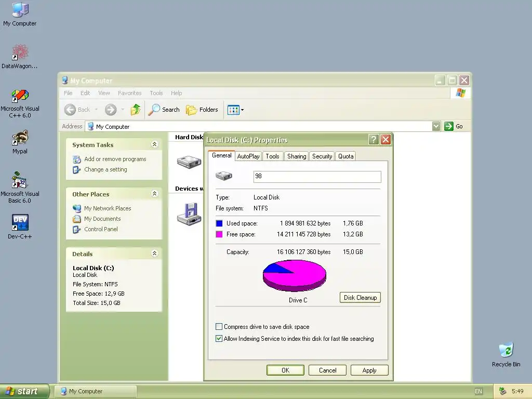Open My Network Places link
Image resolution: width=532 pixels, height=399 pixels.
(108, 208)
